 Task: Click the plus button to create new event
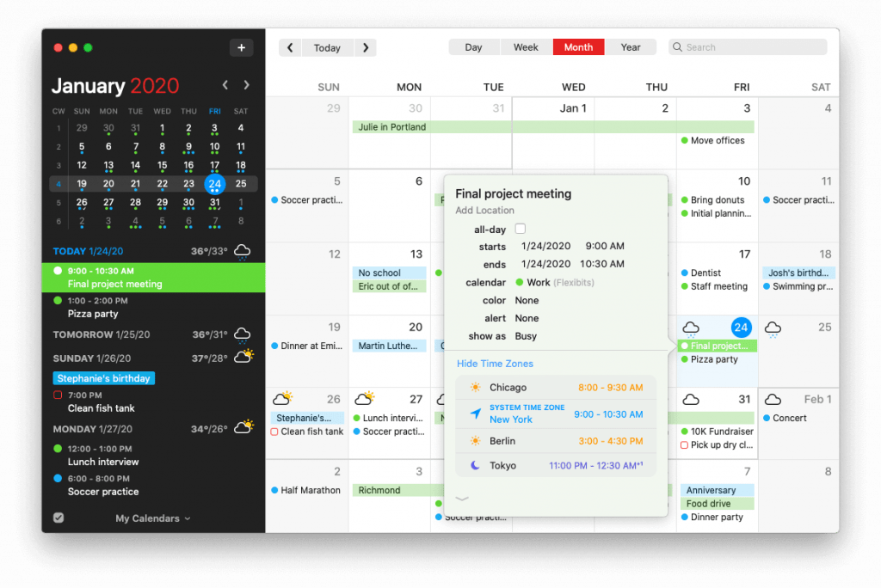coord(242,47)
